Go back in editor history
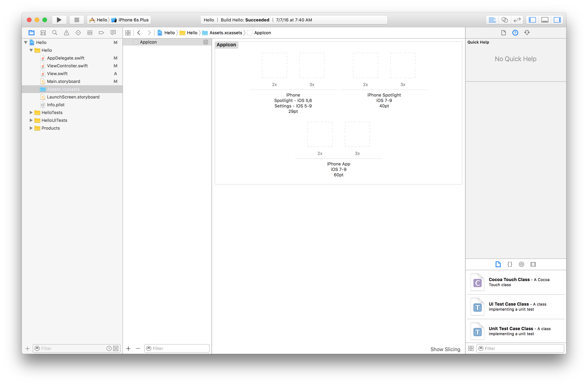Viewport: 588px width, 385px height. [x=139, y=33]
